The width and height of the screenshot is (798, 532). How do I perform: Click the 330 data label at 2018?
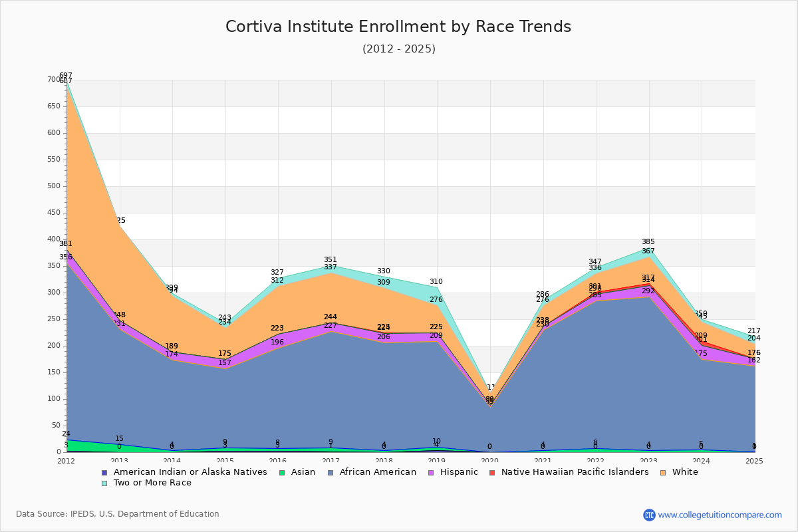tap(384, 271)
